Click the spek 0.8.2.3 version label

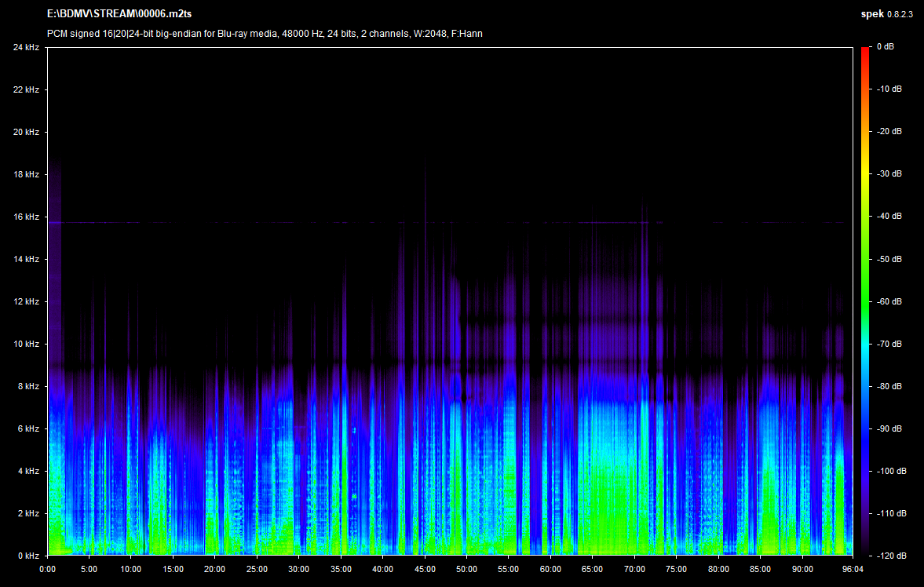(889, 14)
